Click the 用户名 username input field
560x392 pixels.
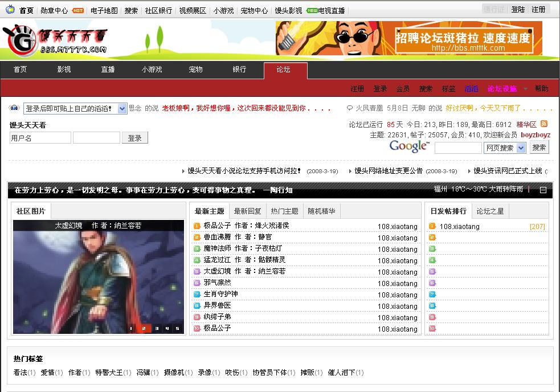[40, 138]
